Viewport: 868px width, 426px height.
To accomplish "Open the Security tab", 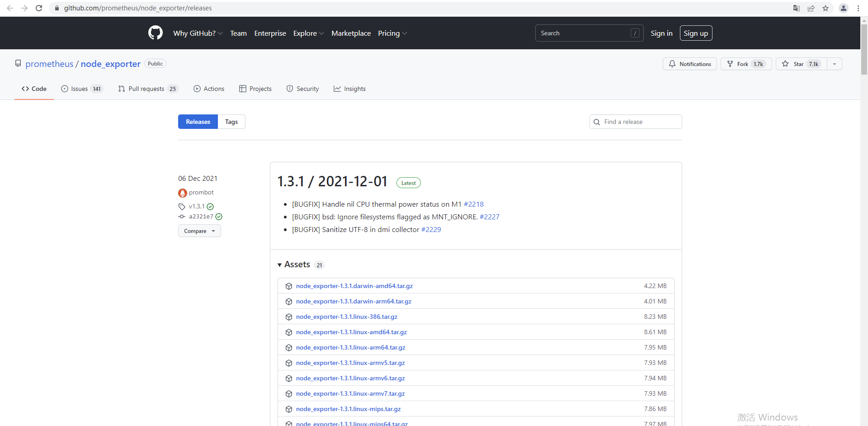I will coord(302,89).
